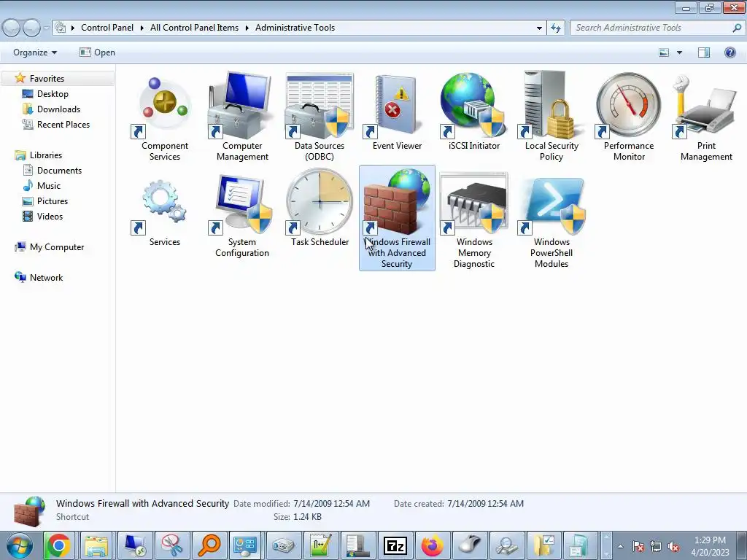Click the network tray icon
747x560 pixels.
(656, 547)
